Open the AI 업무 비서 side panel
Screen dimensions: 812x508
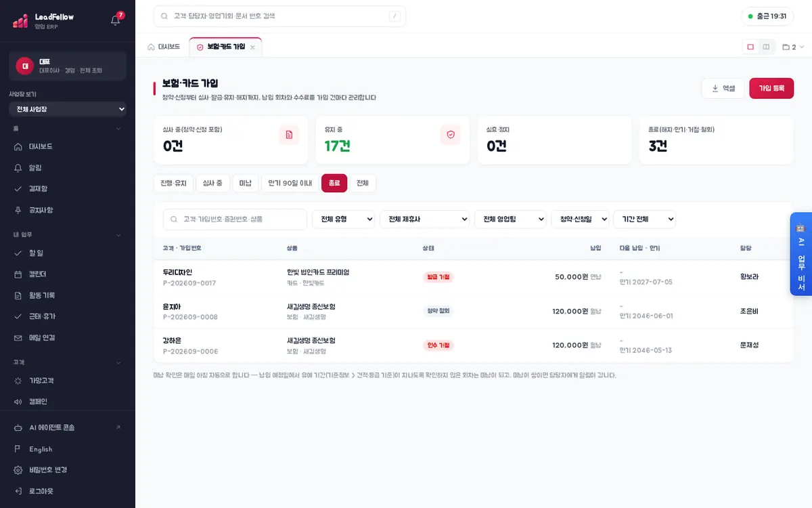[801, 255]
